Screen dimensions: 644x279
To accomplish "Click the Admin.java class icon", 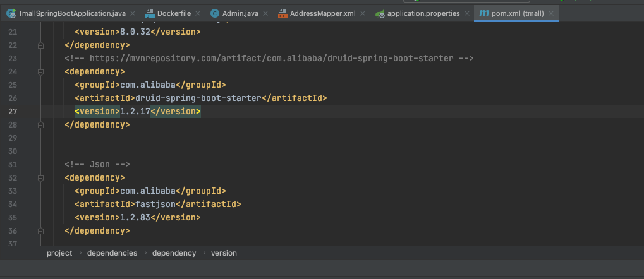I will click(x=214, y=13).
